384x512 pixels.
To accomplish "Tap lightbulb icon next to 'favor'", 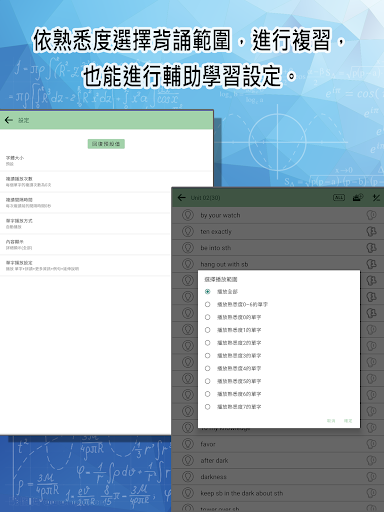I will (188, 444).
